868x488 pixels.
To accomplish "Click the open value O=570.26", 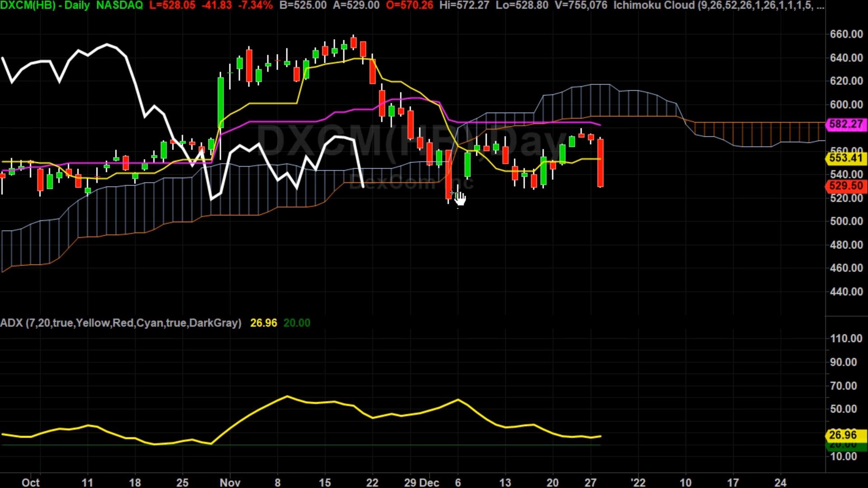I will click(410, 5).
